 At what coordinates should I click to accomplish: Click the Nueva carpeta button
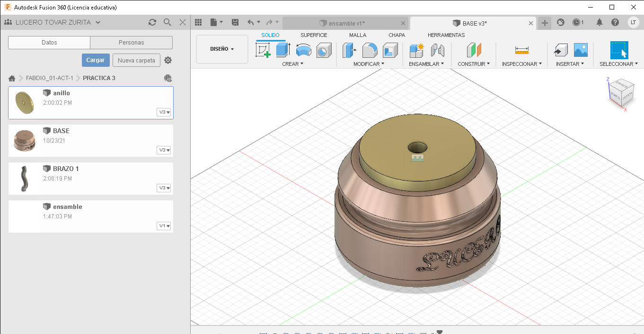[x=136, y=60]
